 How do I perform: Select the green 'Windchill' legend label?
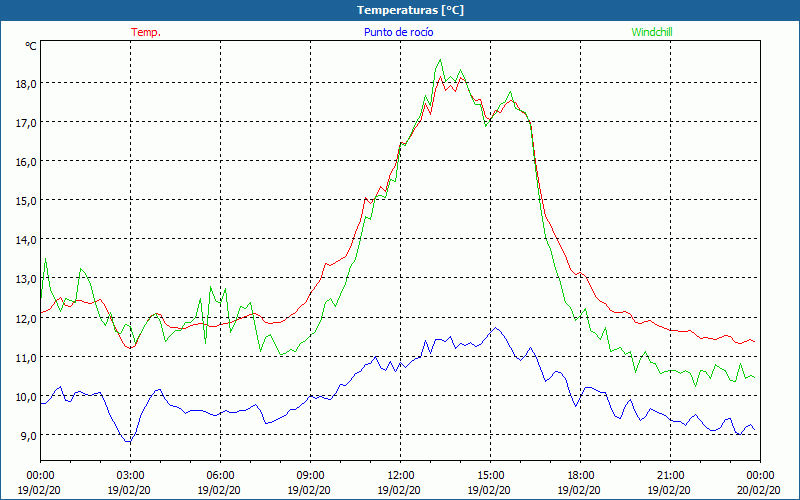(652, 32)
